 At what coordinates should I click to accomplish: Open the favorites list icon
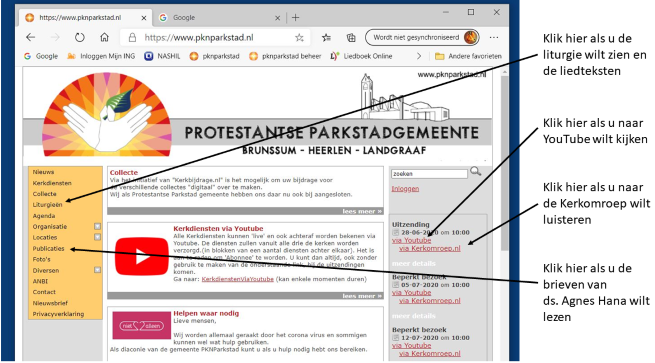point(326,38)
